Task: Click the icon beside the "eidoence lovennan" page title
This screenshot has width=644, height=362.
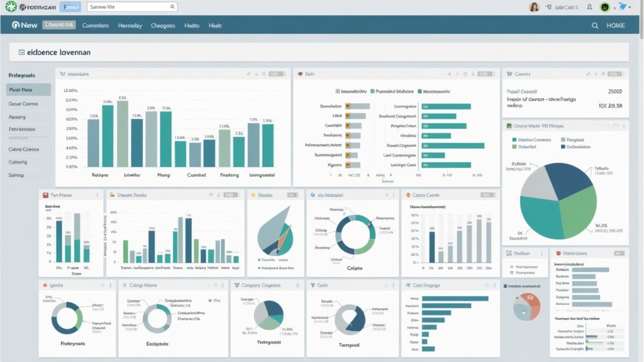Action: [21, 52]
